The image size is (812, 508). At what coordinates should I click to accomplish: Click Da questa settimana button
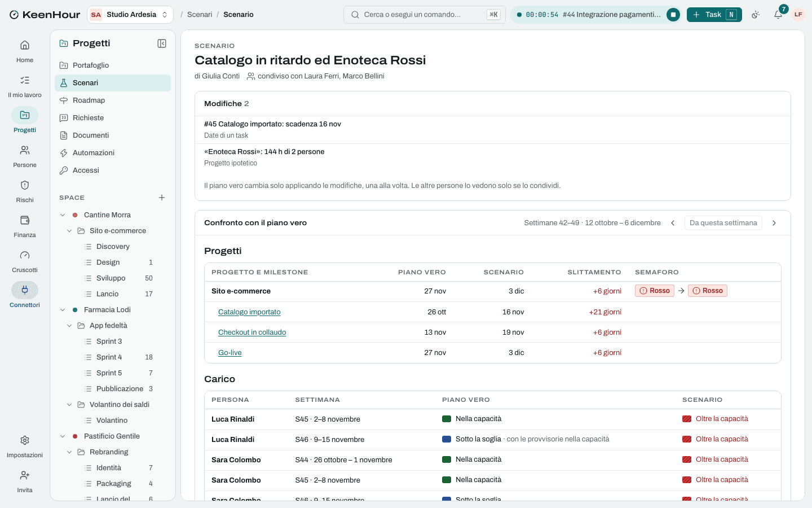click(x=723, y=223)
